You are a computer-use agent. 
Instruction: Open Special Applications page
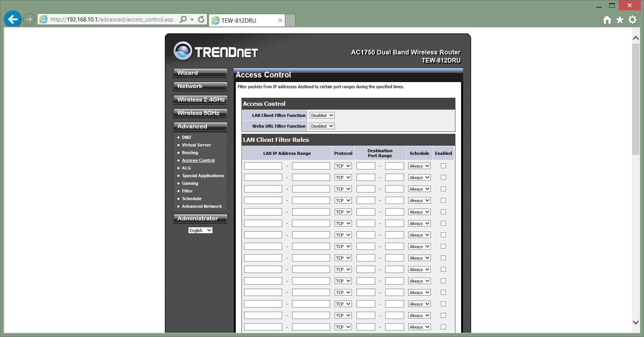(x=203, y=176)
